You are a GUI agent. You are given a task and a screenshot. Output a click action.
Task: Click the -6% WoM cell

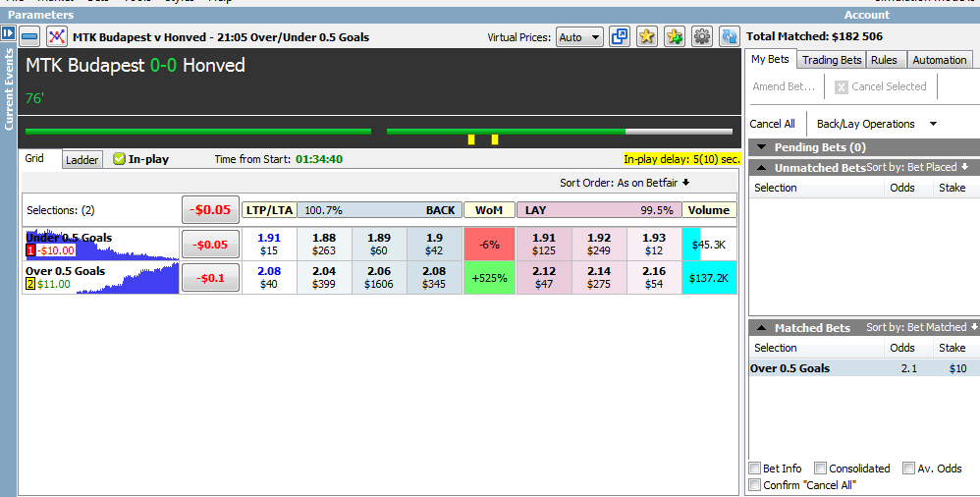[x=489, y=244]
